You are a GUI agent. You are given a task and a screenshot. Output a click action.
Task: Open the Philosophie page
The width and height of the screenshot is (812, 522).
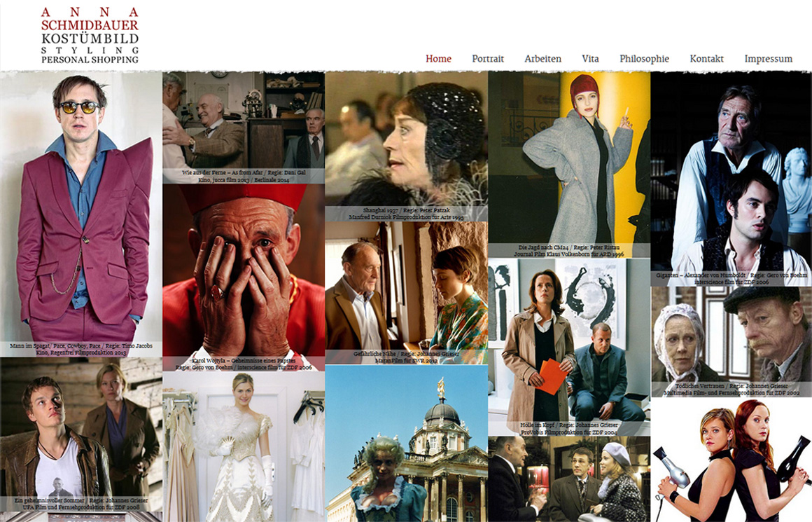[644, 59]
